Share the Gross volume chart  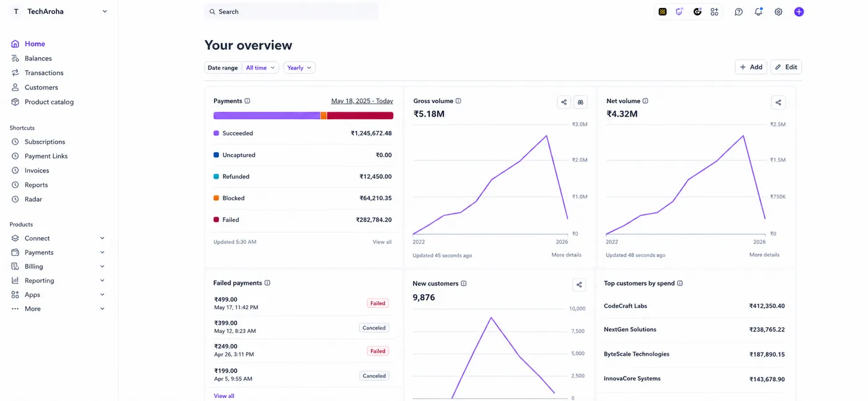564,102
